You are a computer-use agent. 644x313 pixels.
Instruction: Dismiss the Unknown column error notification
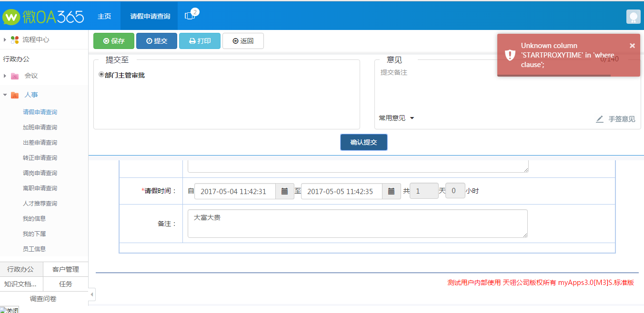pos(632,46)
